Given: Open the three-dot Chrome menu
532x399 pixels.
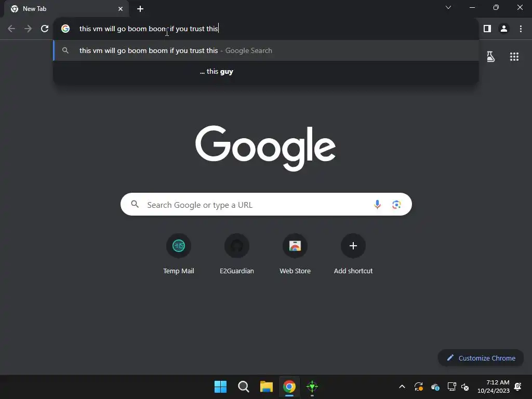Looking at the screenshot, I should click(521, 29).
